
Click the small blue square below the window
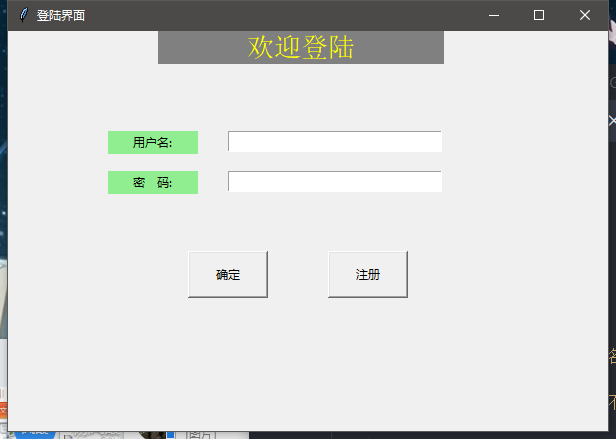170,435
